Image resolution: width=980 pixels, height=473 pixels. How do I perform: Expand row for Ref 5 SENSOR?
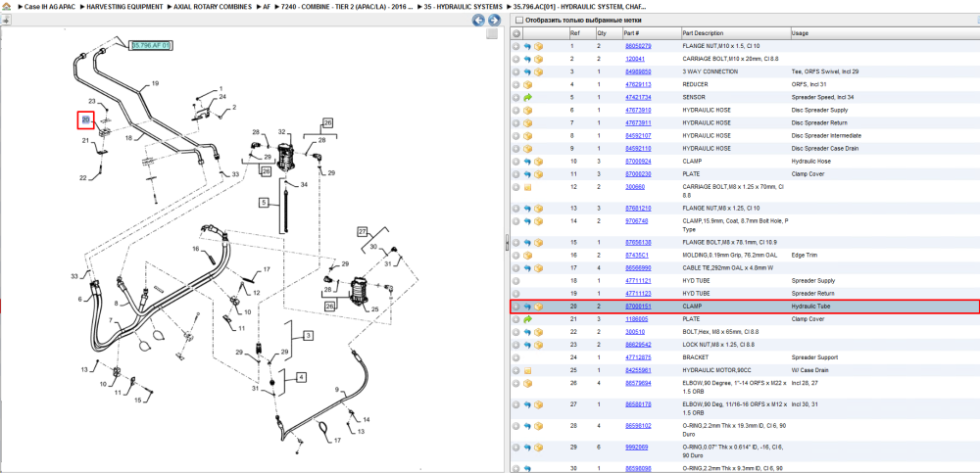tap(516, 98)
